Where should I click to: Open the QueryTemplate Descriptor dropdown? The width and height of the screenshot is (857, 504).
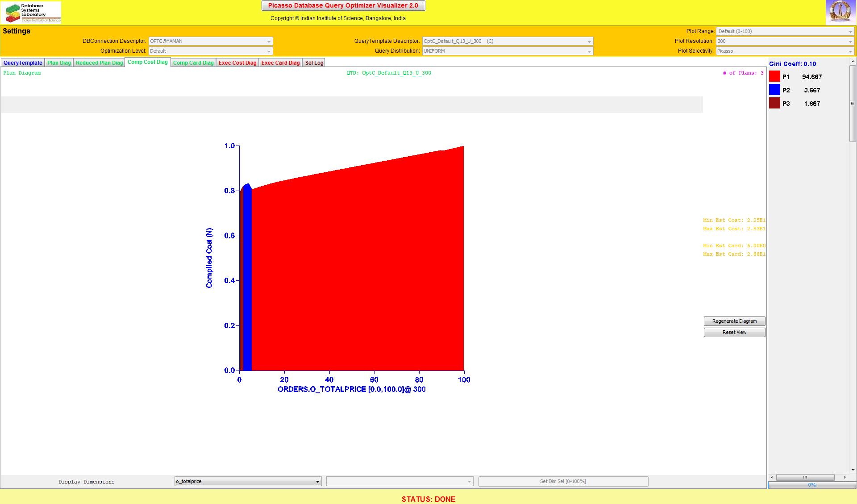pos(508,41)
